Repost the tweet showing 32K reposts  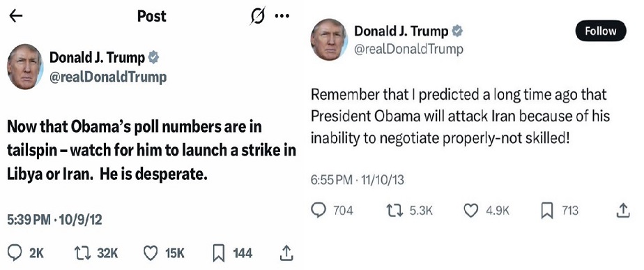click(x=82, y=253)
